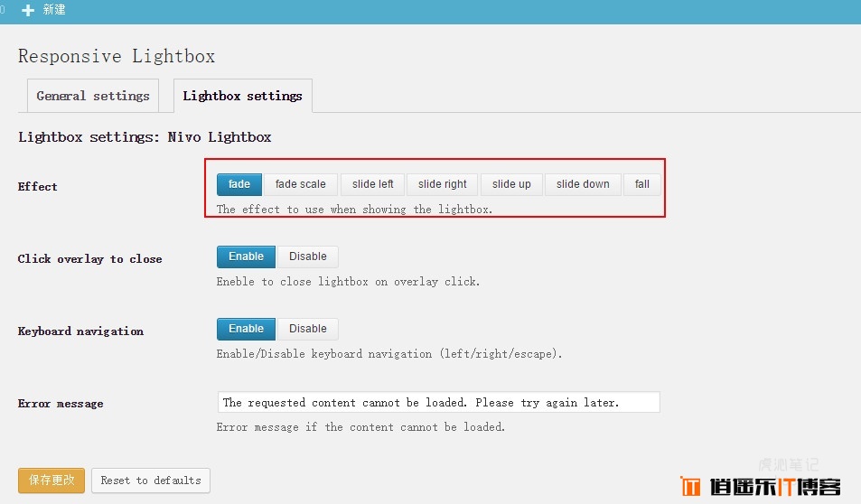
Task: Click 'The effect to use' description text
Action: [354, 210]
